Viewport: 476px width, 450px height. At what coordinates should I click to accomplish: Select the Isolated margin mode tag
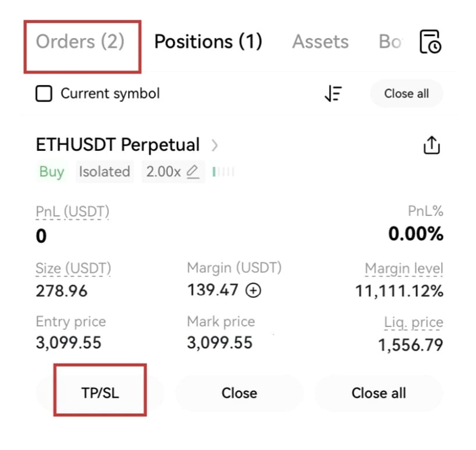(105, 171)
